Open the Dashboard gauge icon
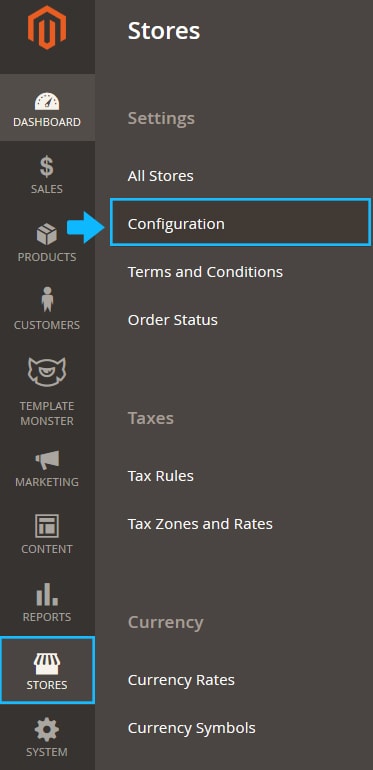Image resolution: width=373 pixels, height=770 pixels. 47,102
